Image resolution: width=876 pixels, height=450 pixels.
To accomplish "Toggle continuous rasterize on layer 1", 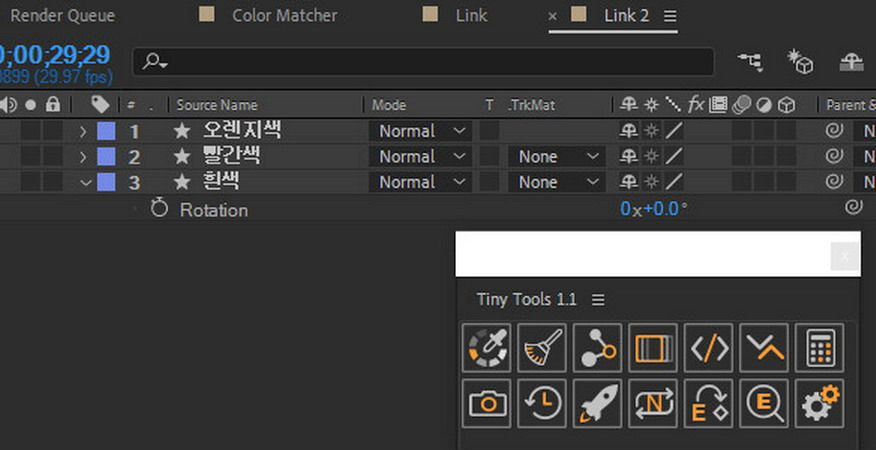I will (651, 131).
